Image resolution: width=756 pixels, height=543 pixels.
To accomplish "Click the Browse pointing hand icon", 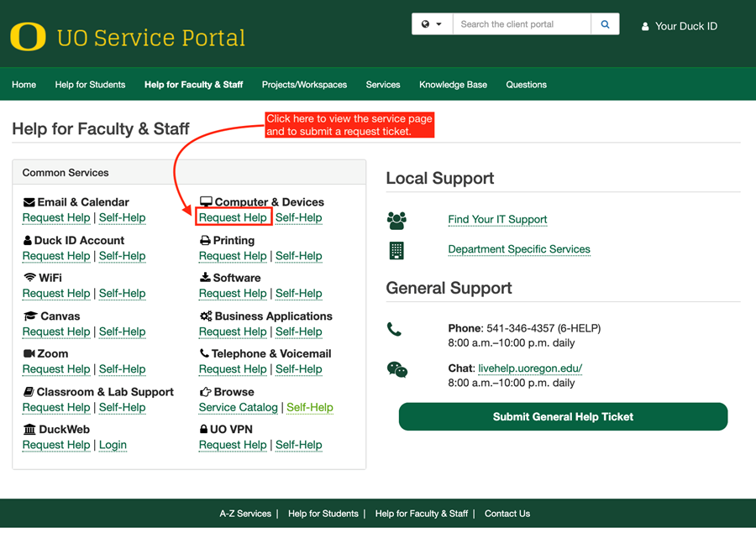I will (206, 392).
